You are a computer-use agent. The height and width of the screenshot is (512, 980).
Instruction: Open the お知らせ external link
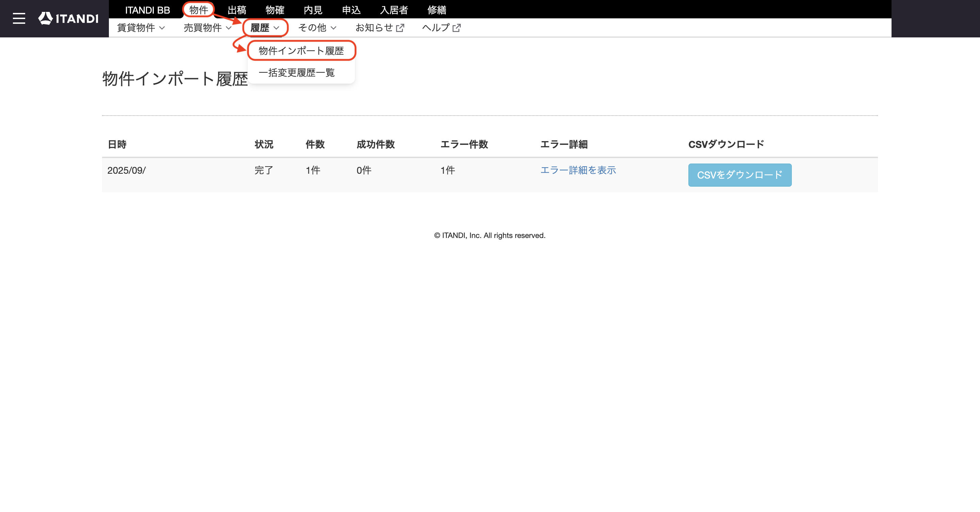coord(380,28)
